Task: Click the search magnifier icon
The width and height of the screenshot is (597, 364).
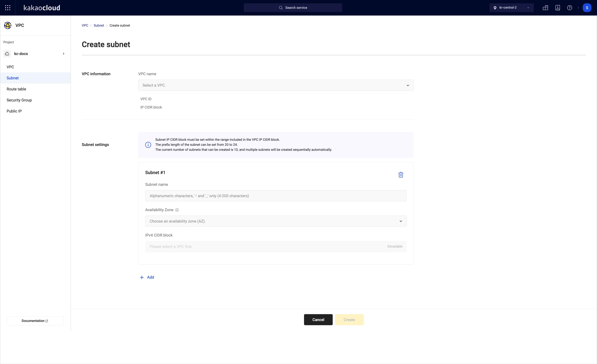Action: (281, 8)
